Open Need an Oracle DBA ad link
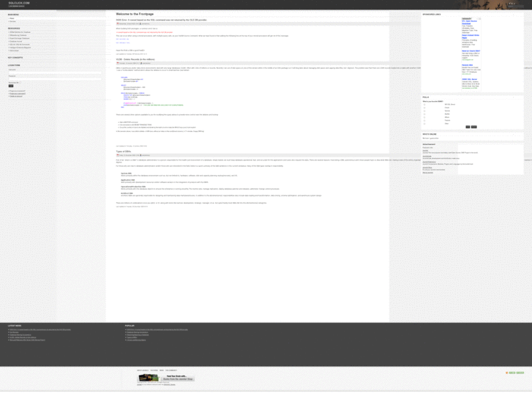Image resolution: width=532 pixels, height=399 pixels. tap(471, 51)
